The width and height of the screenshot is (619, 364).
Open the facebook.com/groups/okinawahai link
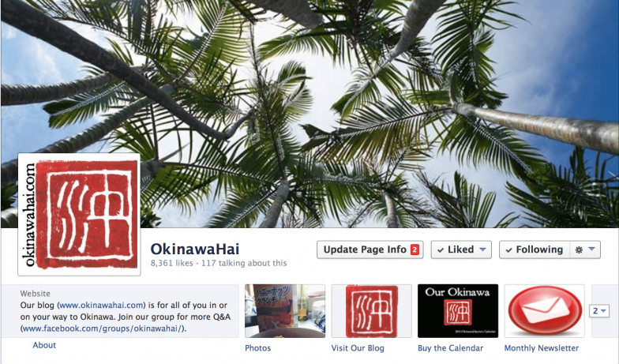[103, 328]
